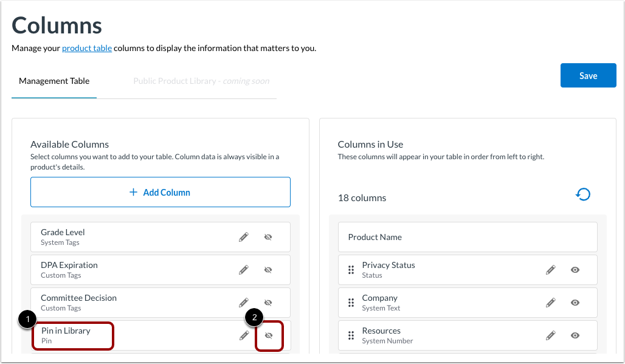Screen dimensions: 625x364
Task: Click the Company row drag handle
Action: [351, 302]
